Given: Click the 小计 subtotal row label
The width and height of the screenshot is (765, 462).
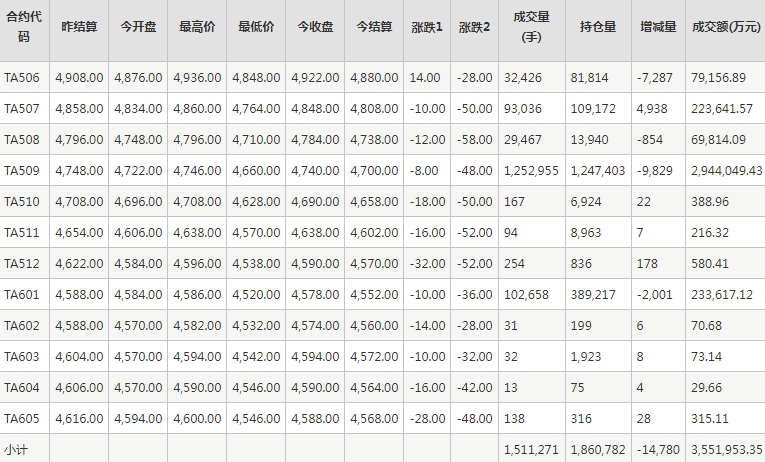Looking at the screenshot, I should (16, 450).
